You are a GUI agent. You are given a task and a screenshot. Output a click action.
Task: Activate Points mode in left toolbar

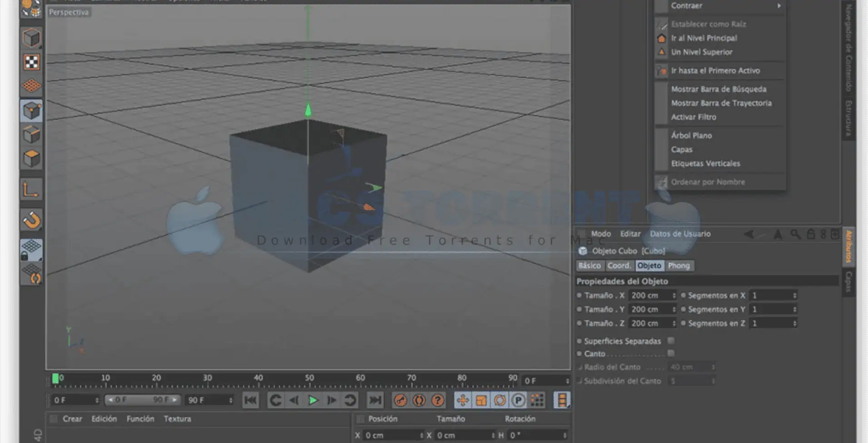[31, 110]
